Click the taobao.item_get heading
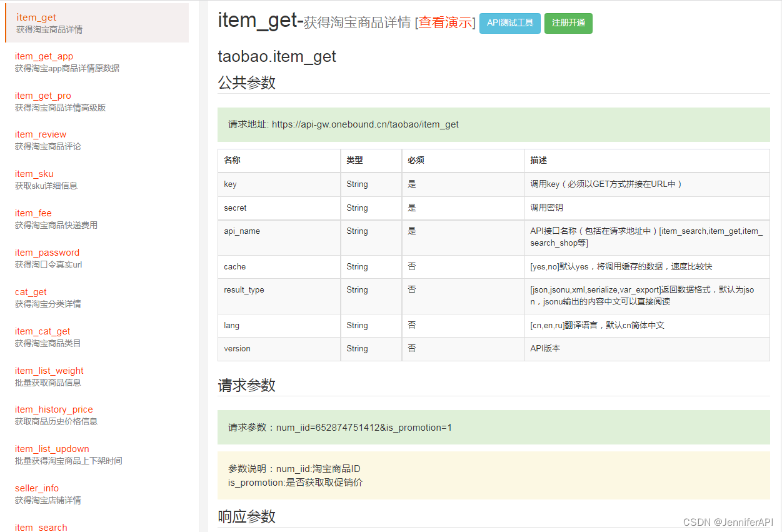Screen dimensions: 782x532 (277, 56)
